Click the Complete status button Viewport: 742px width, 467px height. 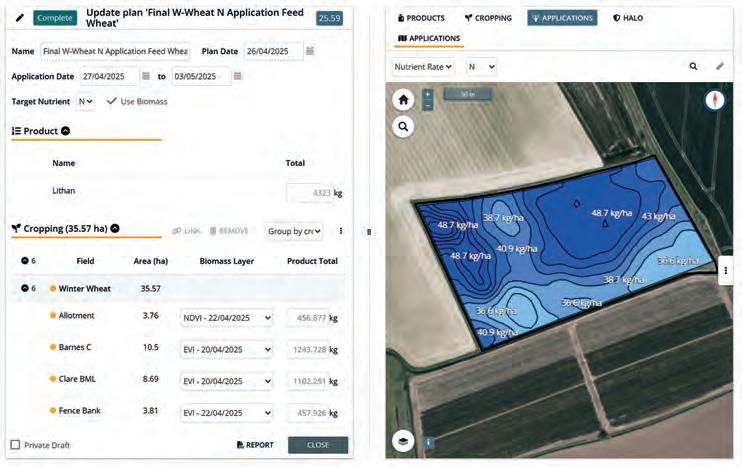[55, 18]
